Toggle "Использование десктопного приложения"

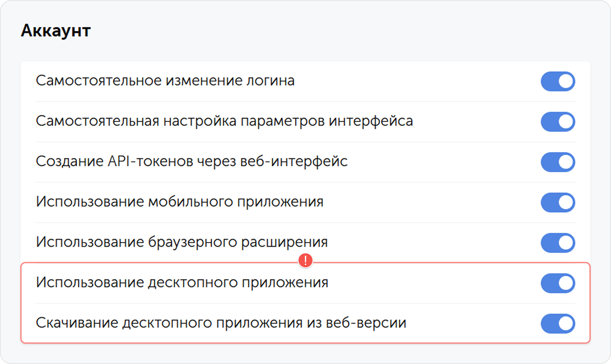[558, 283]
